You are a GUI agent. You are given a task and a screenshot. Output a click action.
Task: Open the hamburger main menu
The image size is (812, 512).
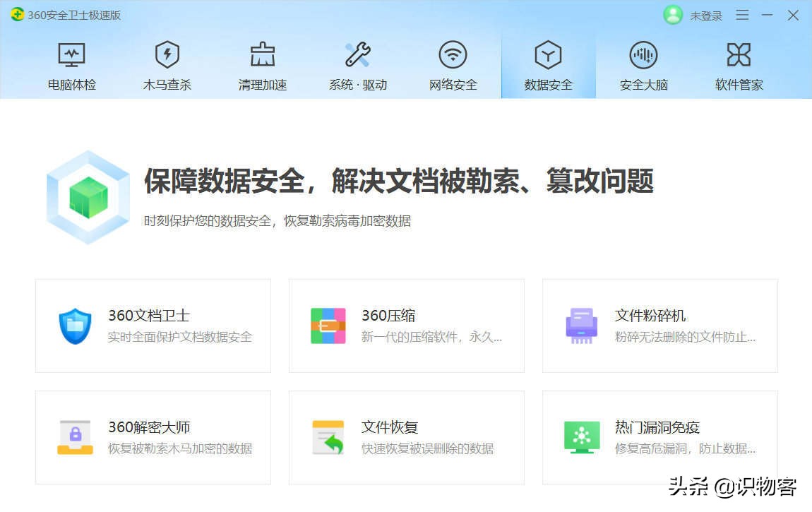point(742,15)
